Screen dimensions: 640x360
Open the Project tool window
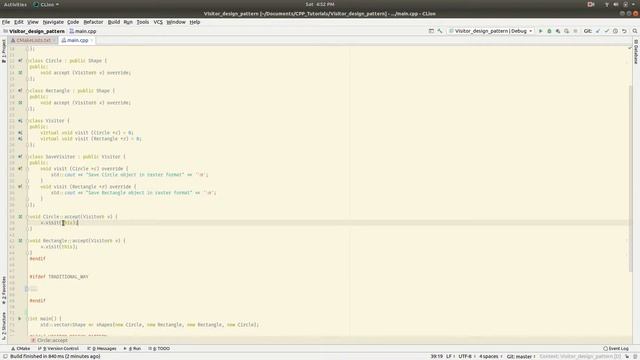tap(4, 51)
